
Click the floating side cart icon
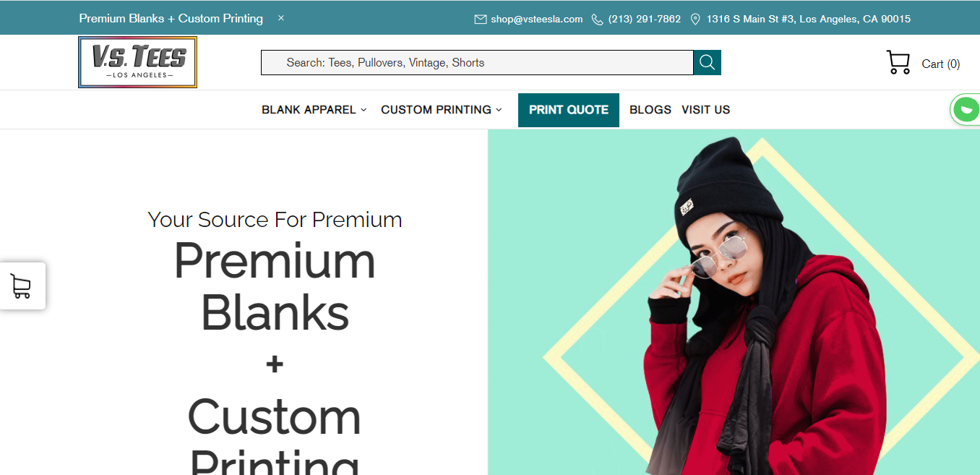click(22, 286)
